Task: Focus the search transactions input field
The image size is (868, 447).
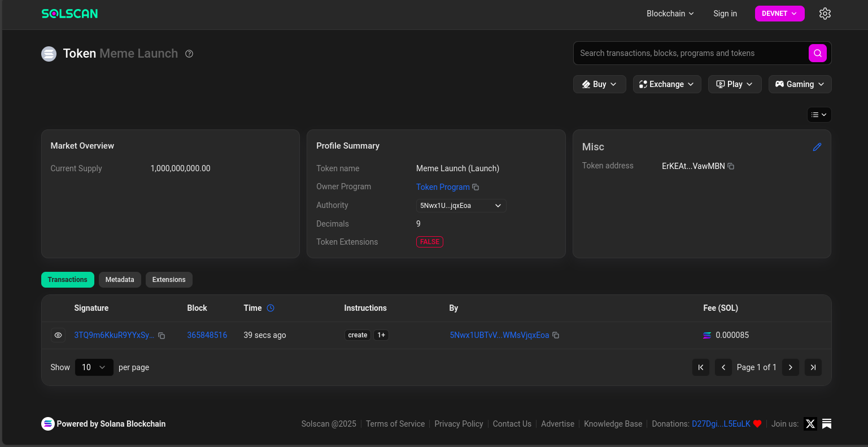Action: (692, 53)
